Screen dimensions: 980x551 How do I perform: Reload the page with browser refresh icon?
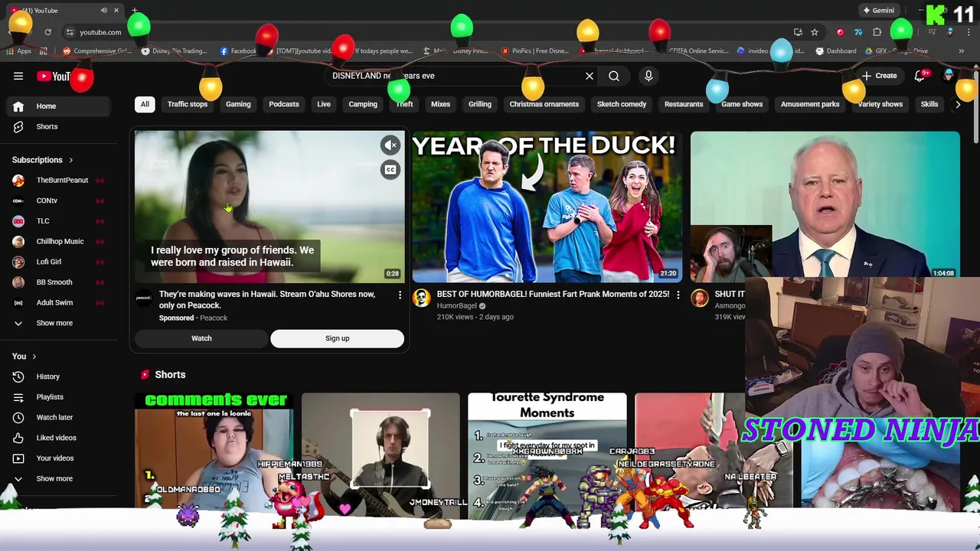pyautogui.click(x=47, y=32)
